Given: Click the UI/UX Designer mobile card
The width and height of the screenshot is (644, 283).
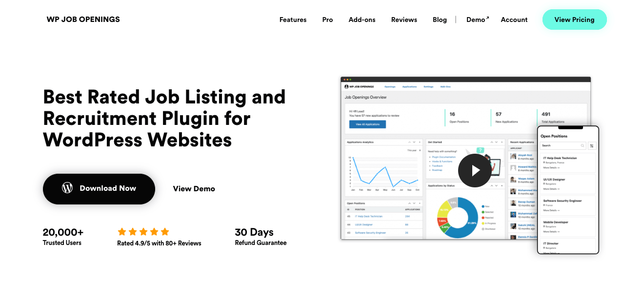Looking at the screenshot, I should pos(568,184).
